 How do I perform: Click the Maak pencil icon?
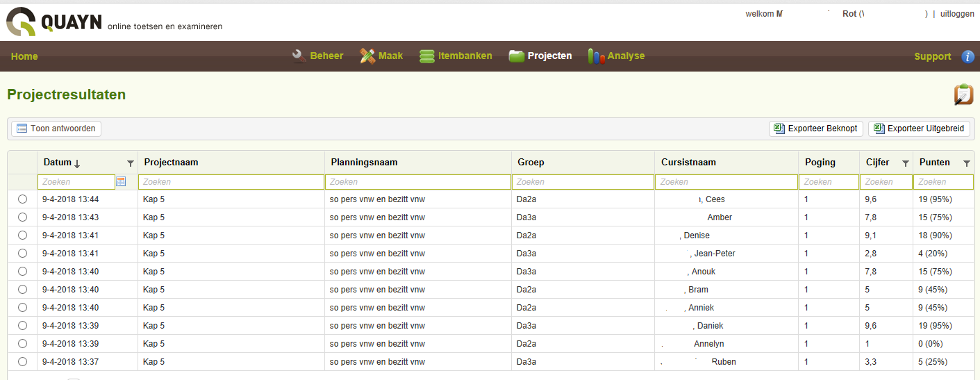[x=367, y=56]
